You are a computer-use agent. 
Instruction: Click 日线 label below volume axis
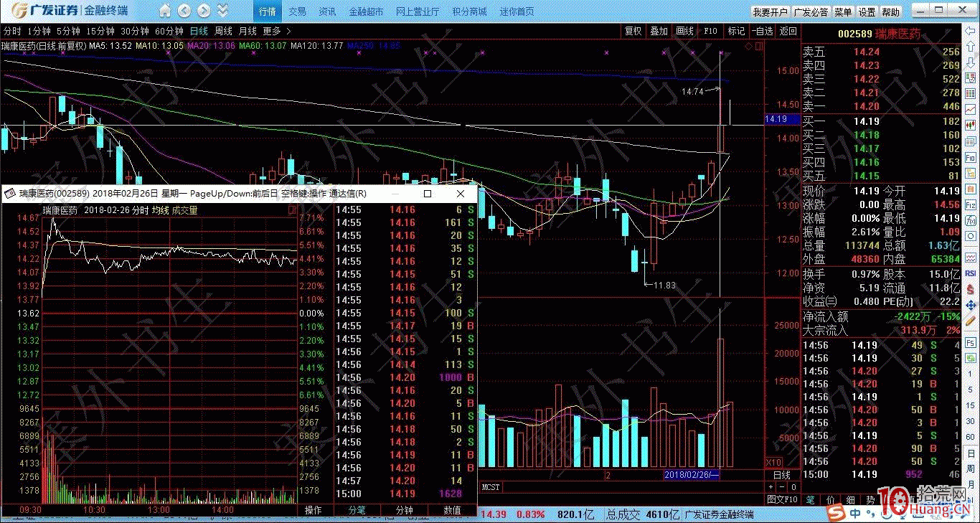(781, 475)
